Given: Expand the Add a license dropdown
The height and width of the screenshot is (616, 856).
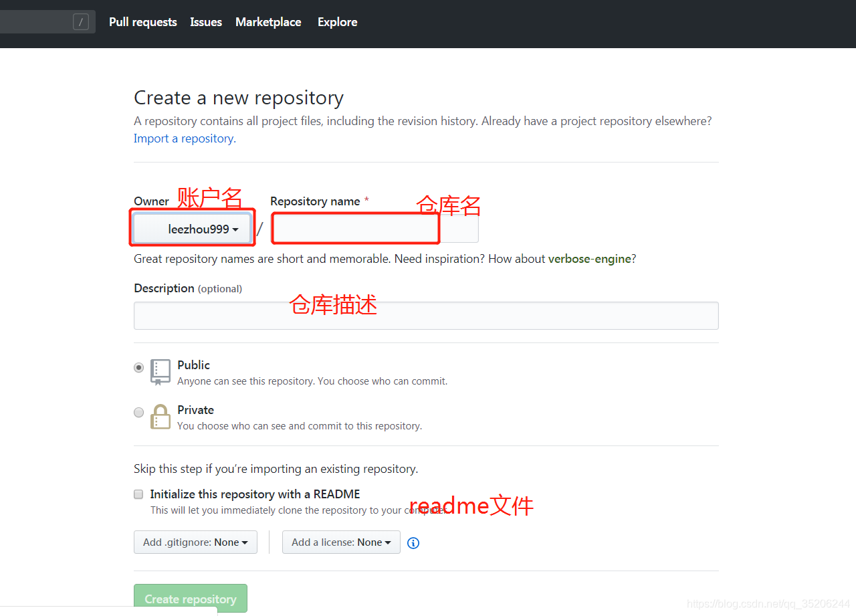Looking at the screenshot, I should click(341, 542).
